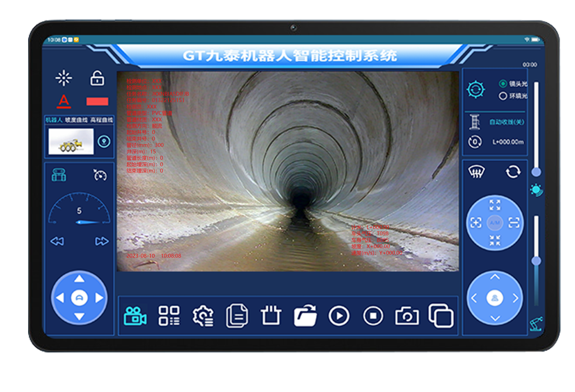575x392 pixels.
Task: Switch to the 坡度曲线 tab
Action: 76,120
